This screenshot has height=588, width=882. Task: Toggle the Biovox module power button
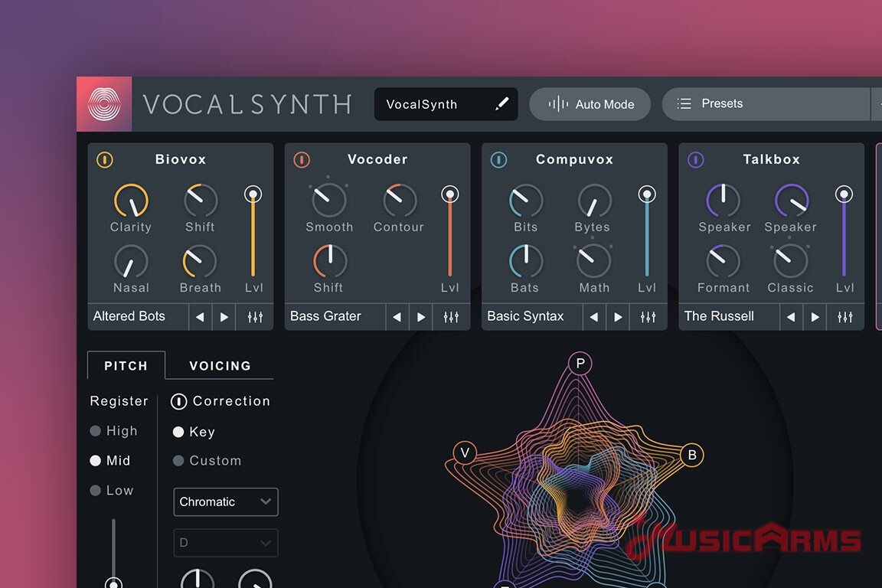105,159
